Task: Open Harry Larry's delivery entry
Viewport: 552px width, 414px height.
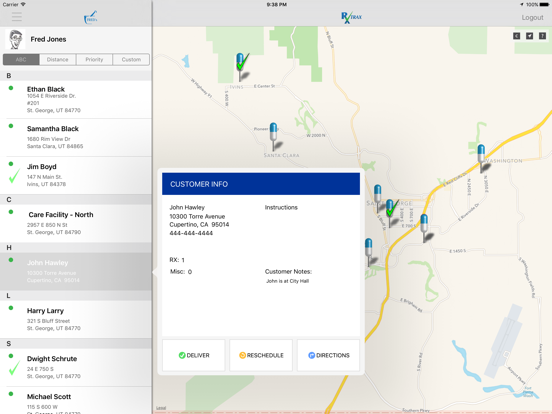Action: pyautogui.click(x=76, y=319)
